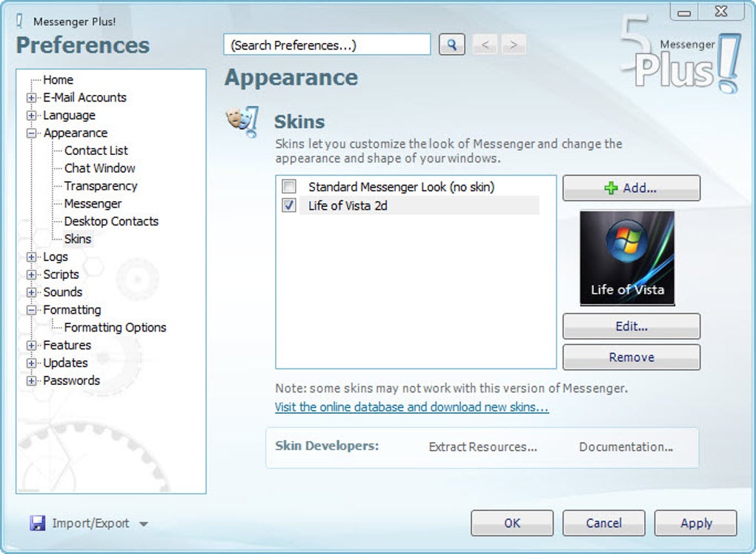Click the Search Preferences input field
The width and height of the screenshot is (756, 554).
327,45
